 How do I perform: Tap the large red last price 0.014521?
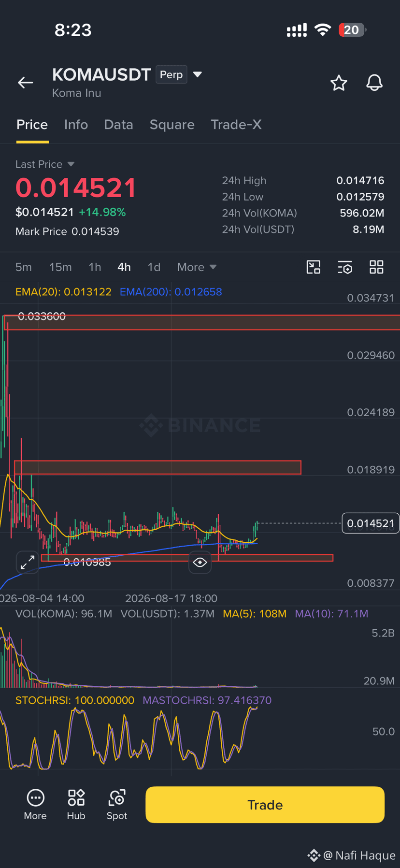[76, 188]
